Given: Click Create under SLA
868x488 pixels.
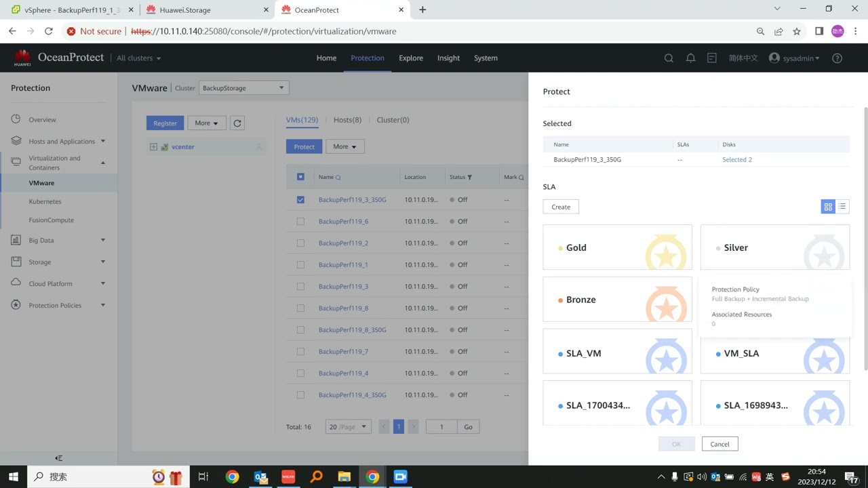Looking at the screenshot, I should [x=561, y=207].
